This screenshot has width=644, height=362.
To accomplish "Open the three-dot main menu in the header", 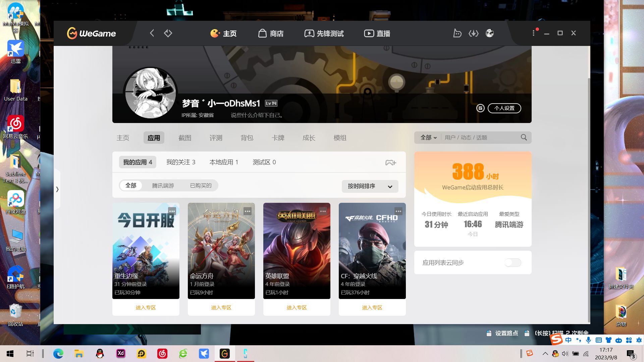I will pyautogui.click(x=533, y=33).
